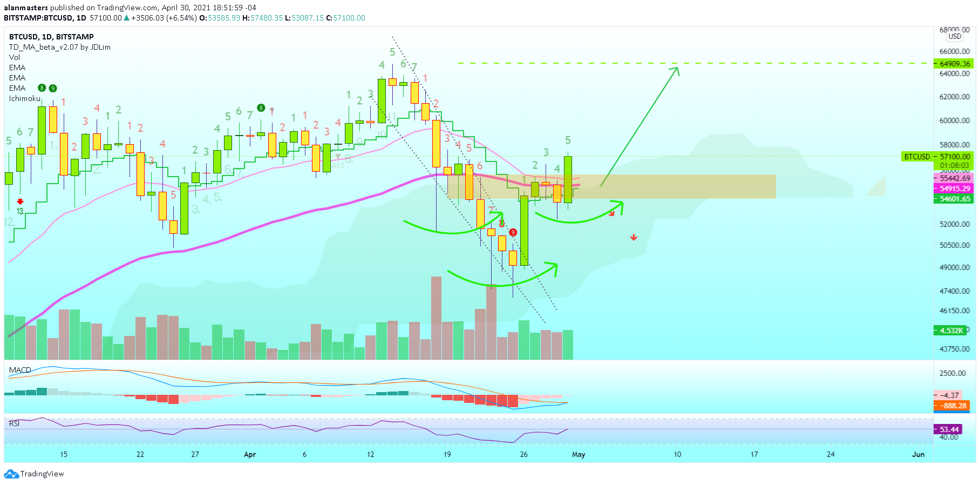The image size is (980, 485).
Task: Click the Jun date label on time axis
Action: click(x=918, y=454)
